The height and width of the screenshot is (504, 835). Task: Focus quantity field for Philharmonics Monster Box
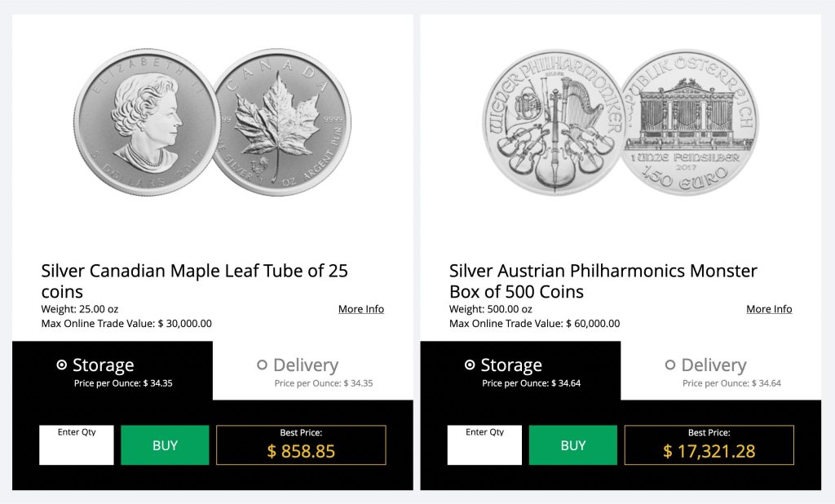coord(484,447)
